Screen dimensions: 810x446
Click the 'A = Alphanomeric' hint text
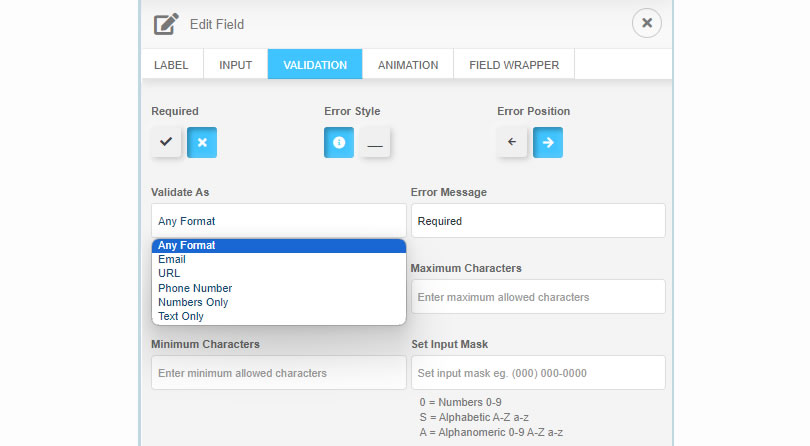491,432
